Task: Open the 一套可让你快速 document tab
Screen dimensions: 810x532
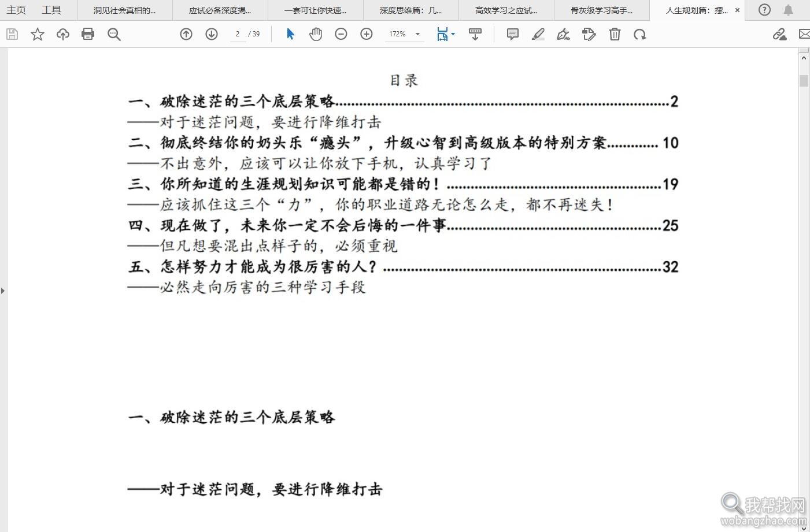Action: [316, 10]
